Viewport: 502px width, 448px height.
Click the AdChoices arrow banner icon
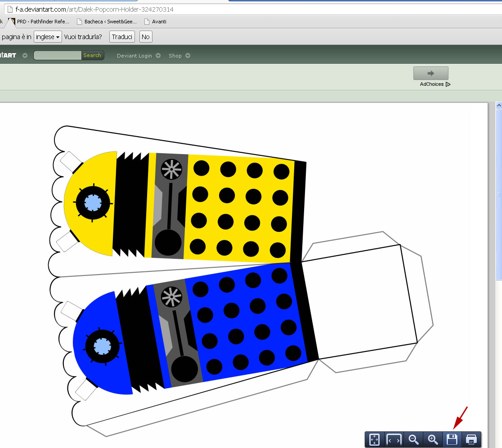430,72
